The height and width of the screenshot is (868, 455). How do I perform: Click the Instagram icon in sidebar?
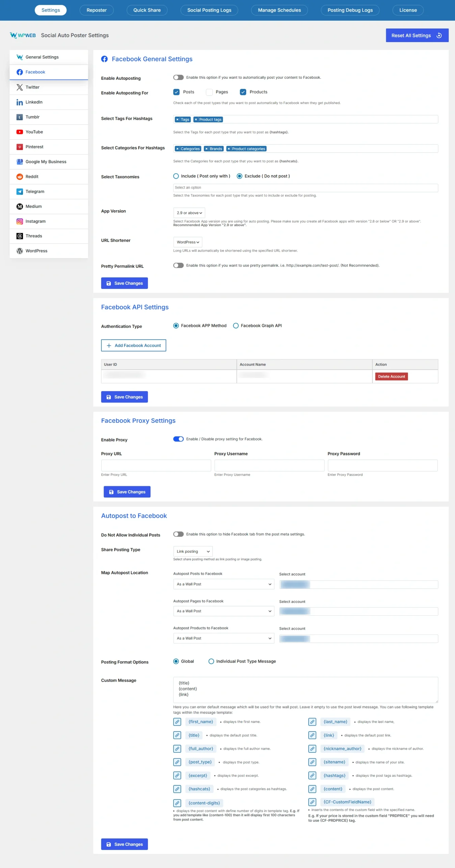pos(20,221)
